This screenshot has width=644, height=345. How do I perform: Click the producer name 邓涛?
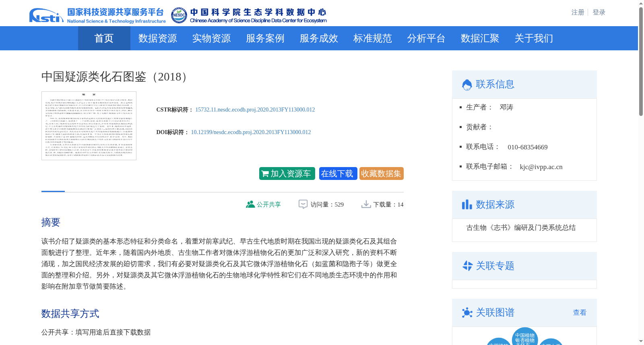(x=506, y=107)
